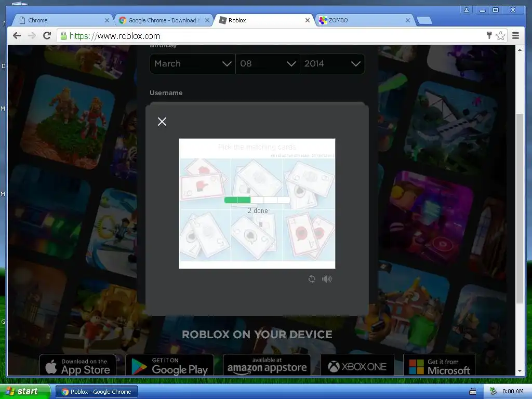Open the Xbox One badge

357,365
